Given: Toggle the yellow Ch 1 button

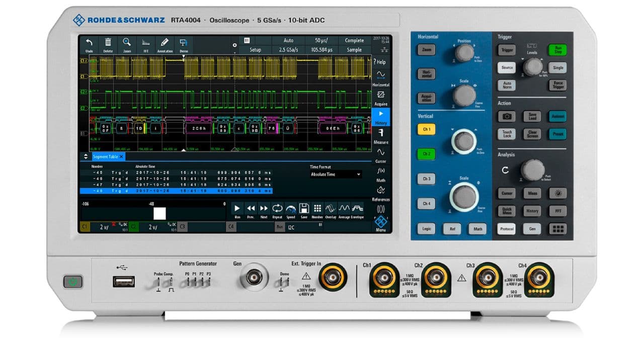Looking at the screenshot, I should pyautogui.click(x=426, y=129).
